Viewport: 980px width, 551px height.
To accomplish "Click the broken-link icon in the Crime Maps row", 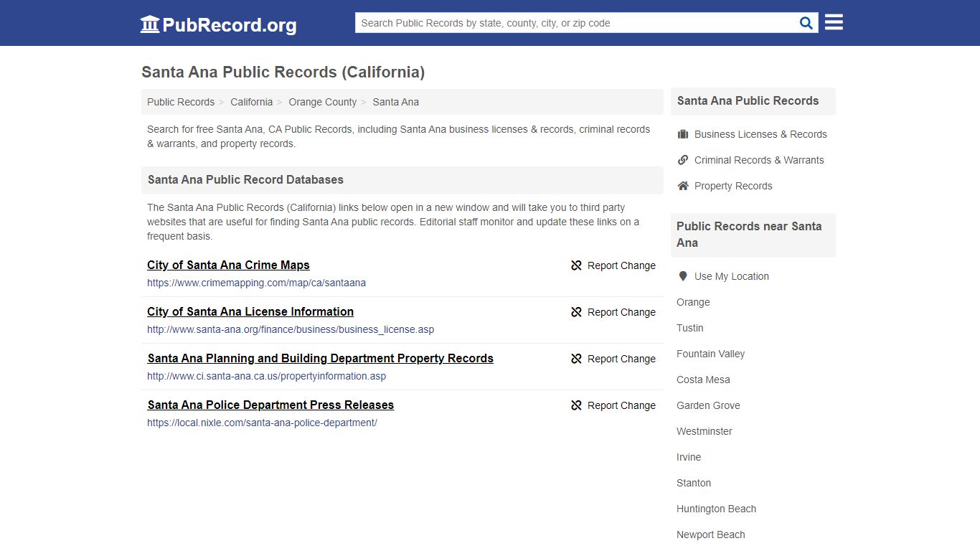I will [x=576, y=265].
